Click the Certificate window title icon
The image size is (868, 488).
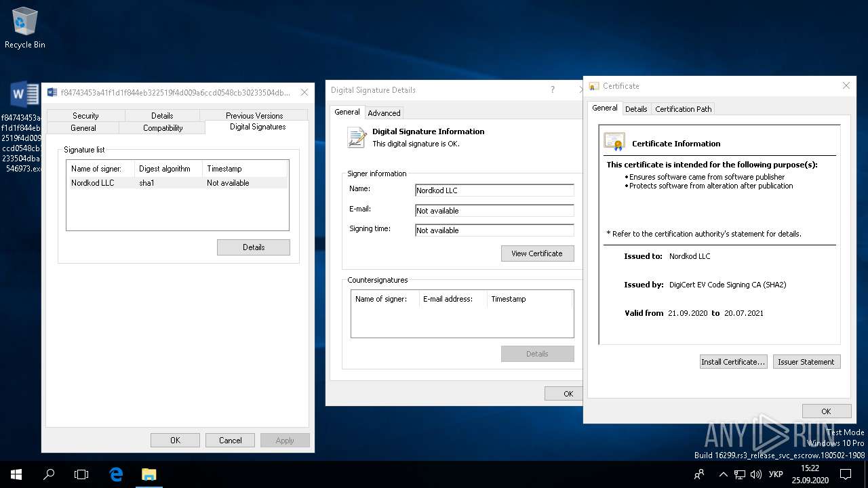594,86
